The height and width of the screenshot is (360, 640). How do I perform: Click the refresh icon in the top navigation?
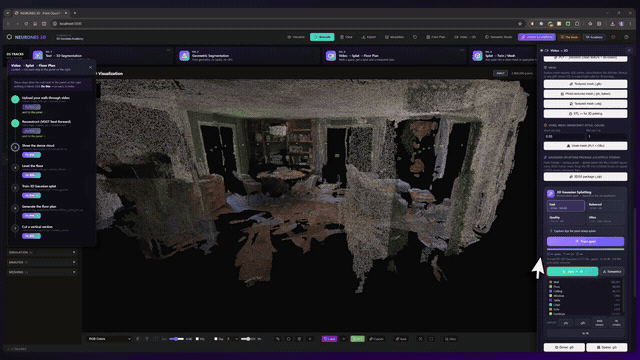(415, 37)
